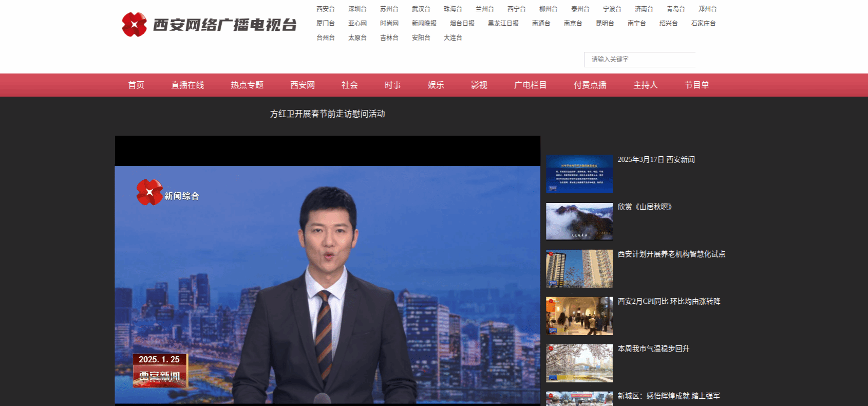Click thumbnail for 西安2月CPI news

click(x=579, y=316)
